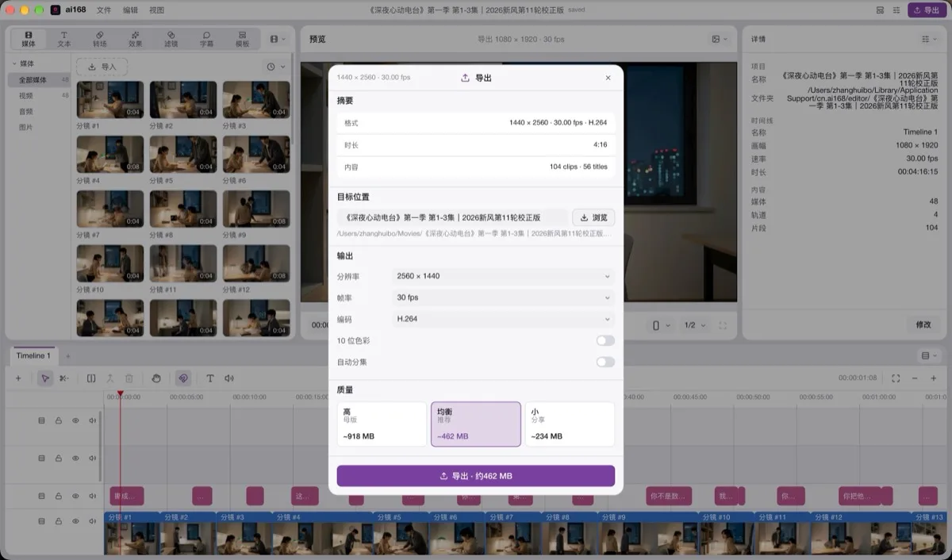Collapse the 媒体 tree section in sidebar

[x=14, y=63]
